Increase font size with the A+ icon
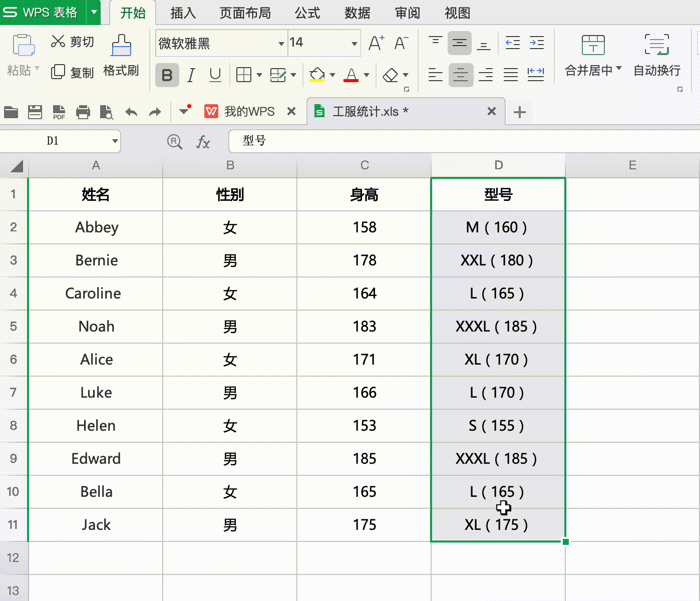The width and height of the screenshot is (700, 601). pos(376,43)
